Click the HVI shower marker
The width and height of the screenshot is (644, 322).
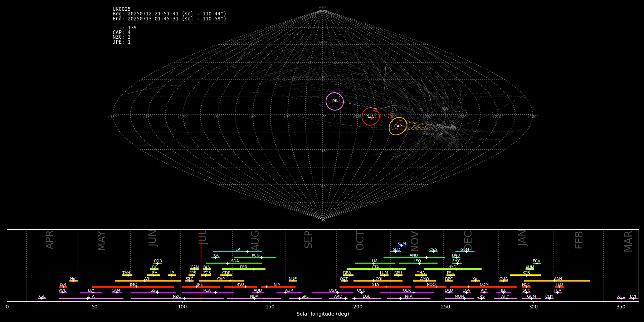click(74, 281)
